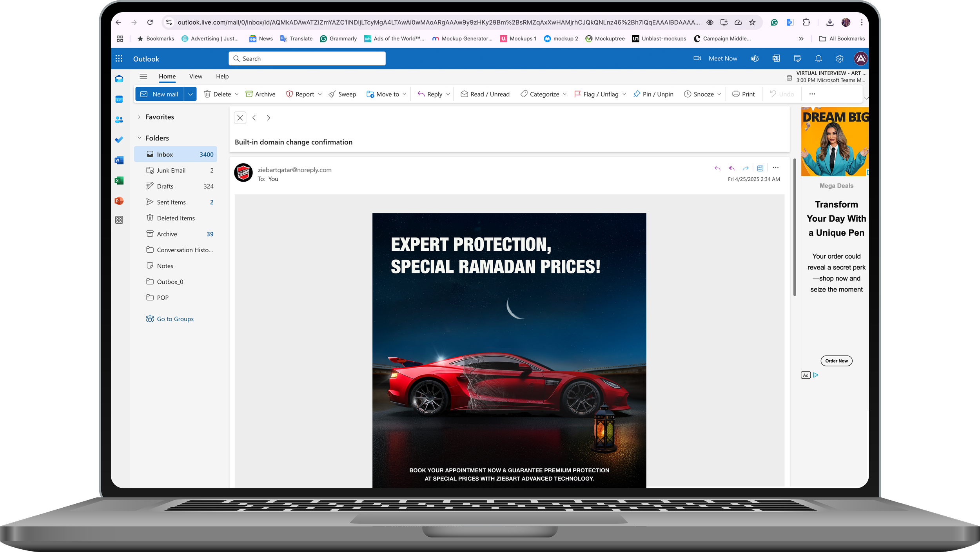
Task: Forward the message from header icons
Action: pos(746,168)
